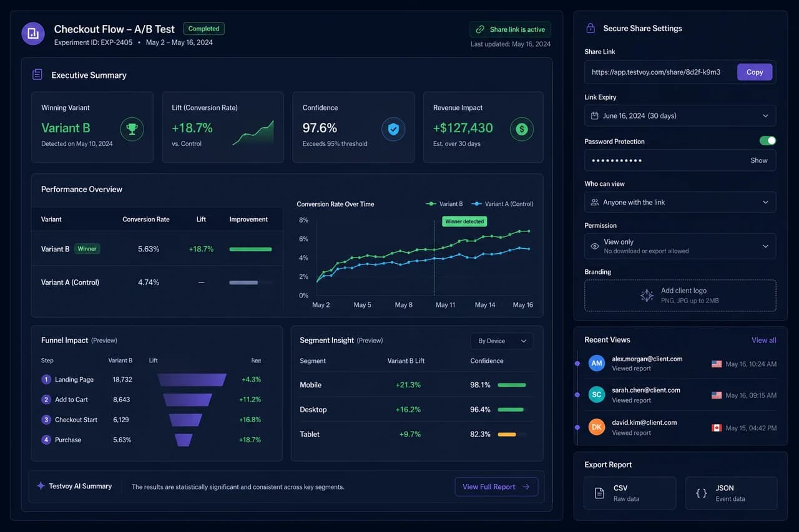Open the By Device segment dropdown

pyautogui.click(x=502, y=341)
